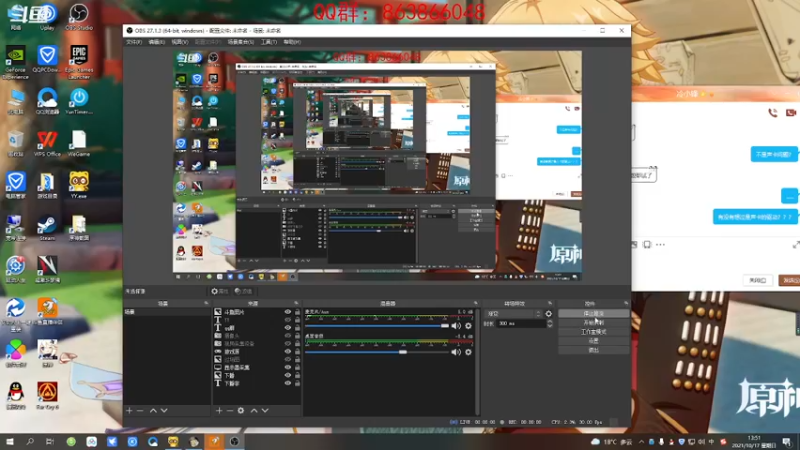Open transition properties via the gear beside 淡出
The width and height of the screenshot is (800, 450).
[548, 314]
